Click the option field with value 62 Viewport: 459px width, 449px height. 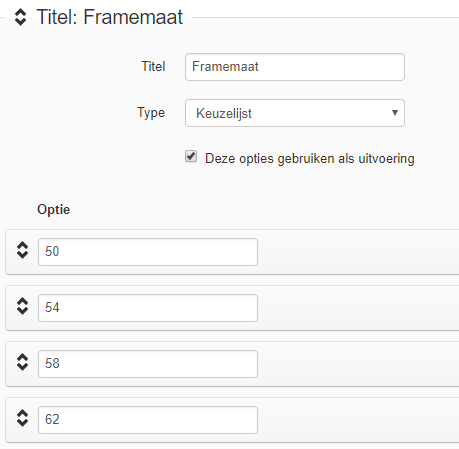coord(148,420)
